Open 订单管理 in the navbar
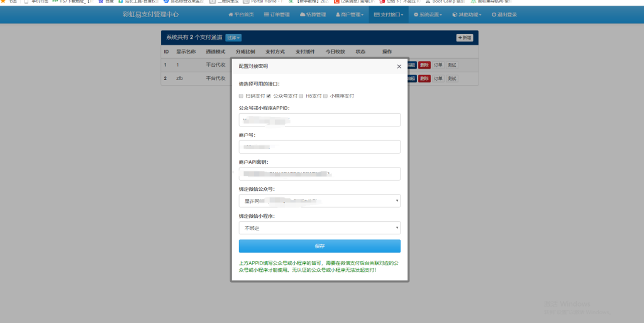The image size is (644, 323). (x=277, y=14)
